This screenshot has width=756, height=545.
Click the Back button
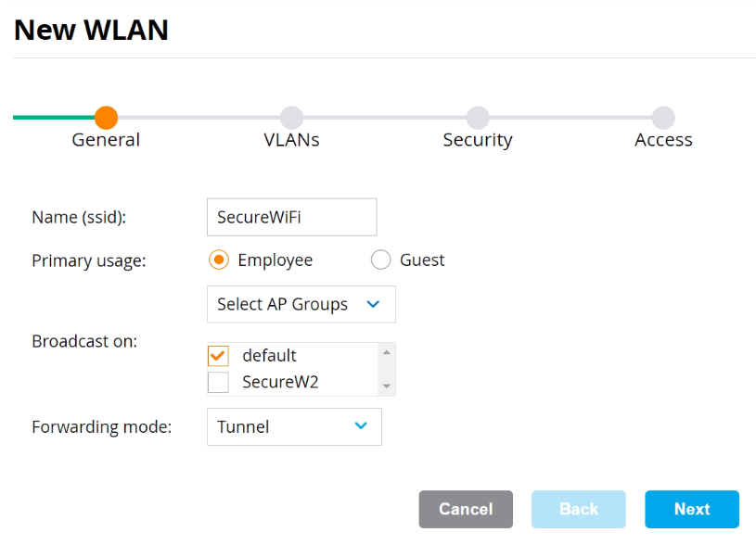pos(578,509)
